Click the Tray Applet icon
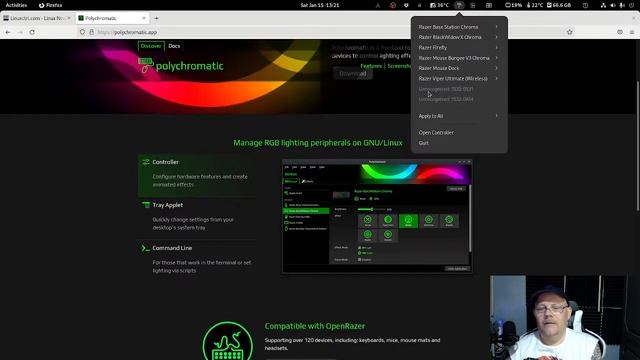 [146, 205]
